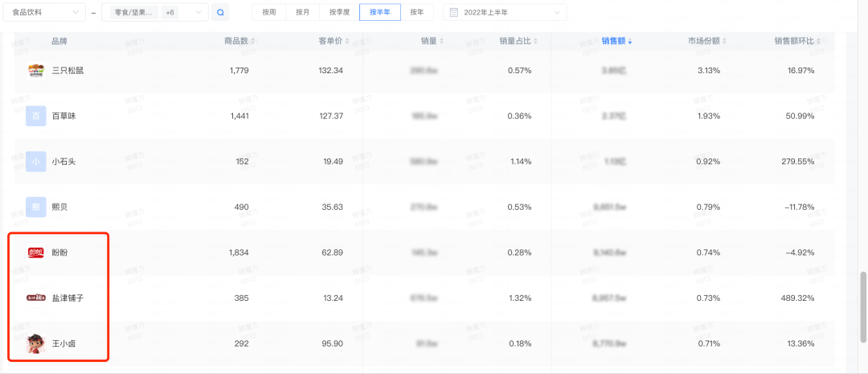Click the 小石头 brand avatar icon
The width and height of the screenshot is (868, 374).
coord(36,162)
